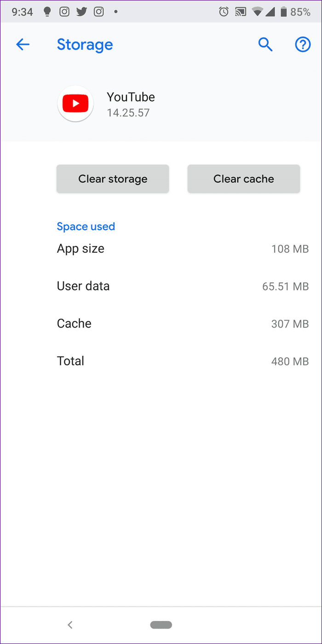Tap the alarm icon in status bar
This screenshot has width=322, height=644.
point(224,12)
